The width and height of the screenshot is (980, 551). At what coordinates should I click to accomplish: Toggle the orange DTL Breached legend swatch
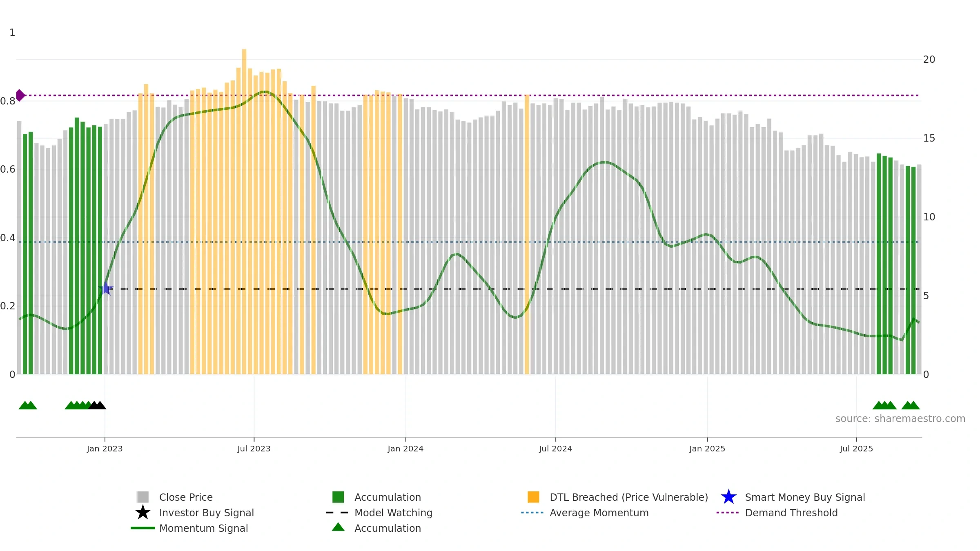click(533, 497)
